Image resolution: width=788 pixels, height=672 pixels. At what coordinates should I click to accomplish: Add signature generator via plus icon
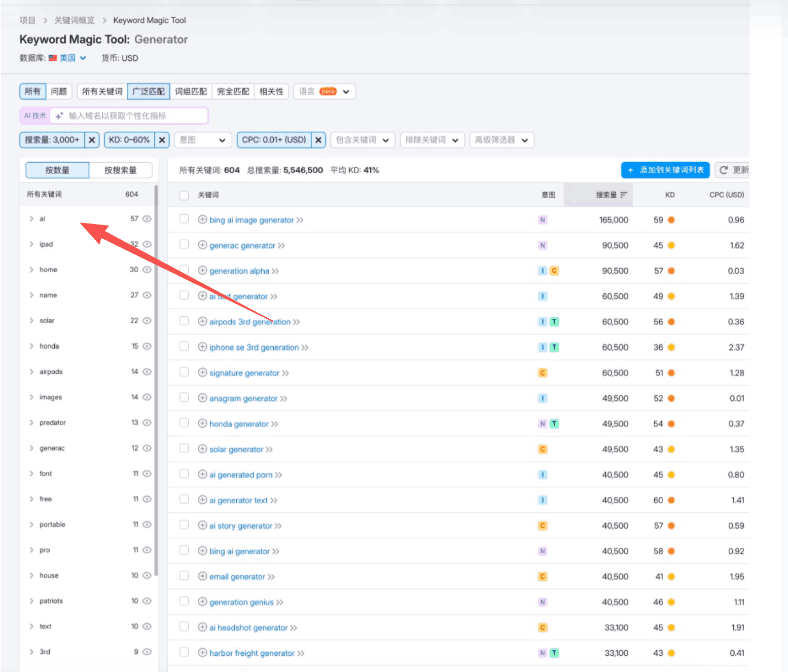(202, 373)
